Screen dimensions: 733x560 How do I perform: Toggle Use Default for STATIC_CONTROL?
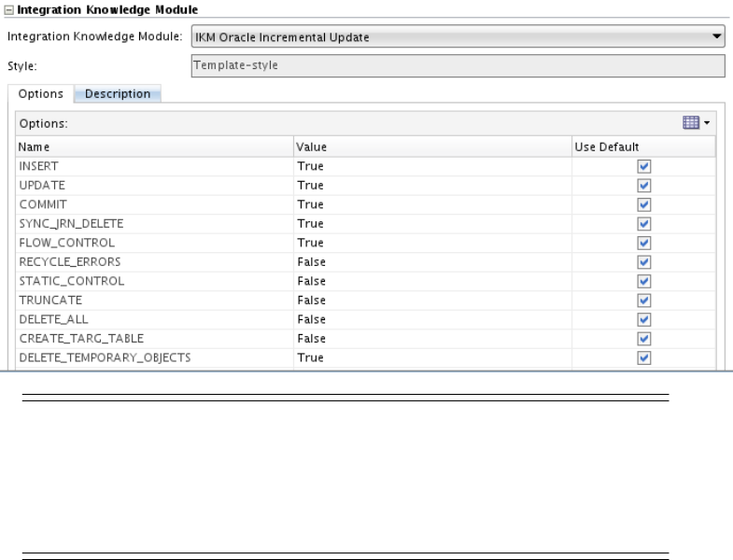tap(644, 282)
